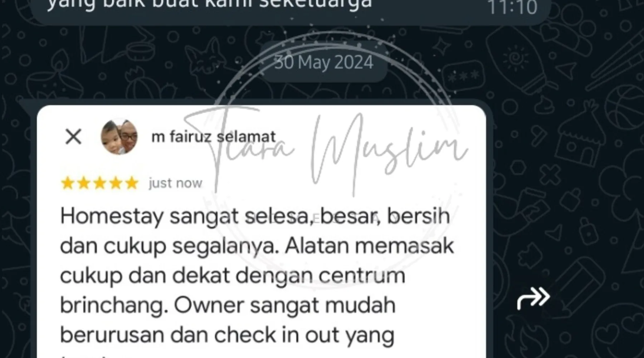Tap the forward arrow beside the image
644x358 pixels.
(533, 298)
